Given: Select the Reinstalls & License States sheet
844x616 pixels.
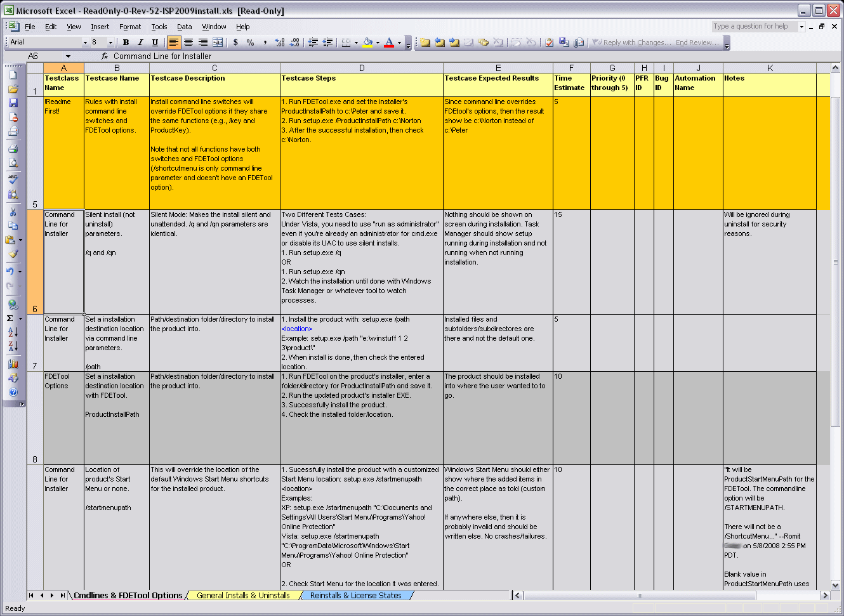Looking at the screenshot, I should (355, 596).
